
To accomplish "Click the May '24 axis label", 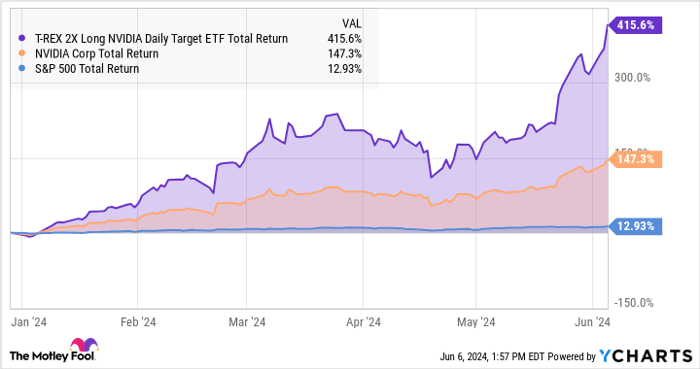I will tap(476, 322).
